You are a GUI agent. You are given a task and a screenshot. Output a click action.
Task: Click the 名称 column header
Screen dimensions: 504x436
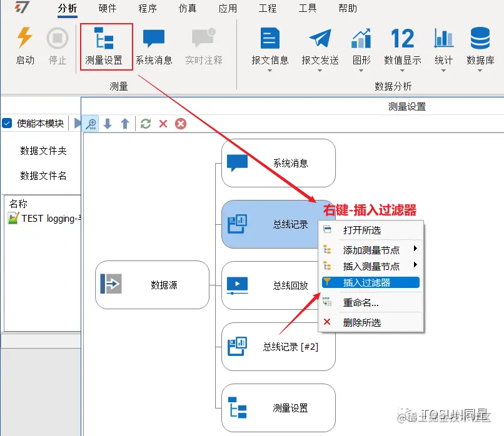click(x=18, y=204)
